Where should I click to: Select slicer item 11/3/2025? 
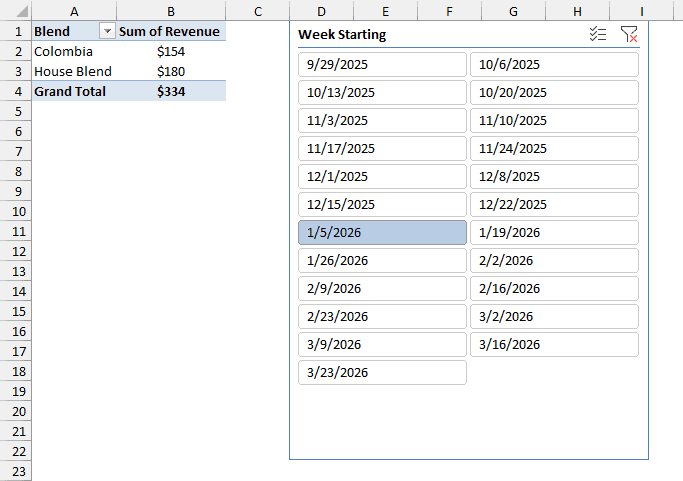tap(382, 120)
